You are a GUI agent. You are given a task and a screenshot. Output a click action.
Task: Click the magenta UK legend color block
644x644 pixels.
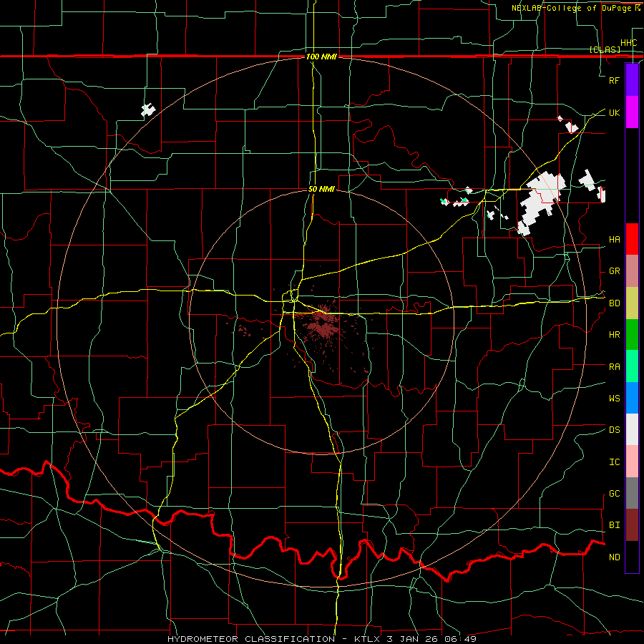[632, 112]
